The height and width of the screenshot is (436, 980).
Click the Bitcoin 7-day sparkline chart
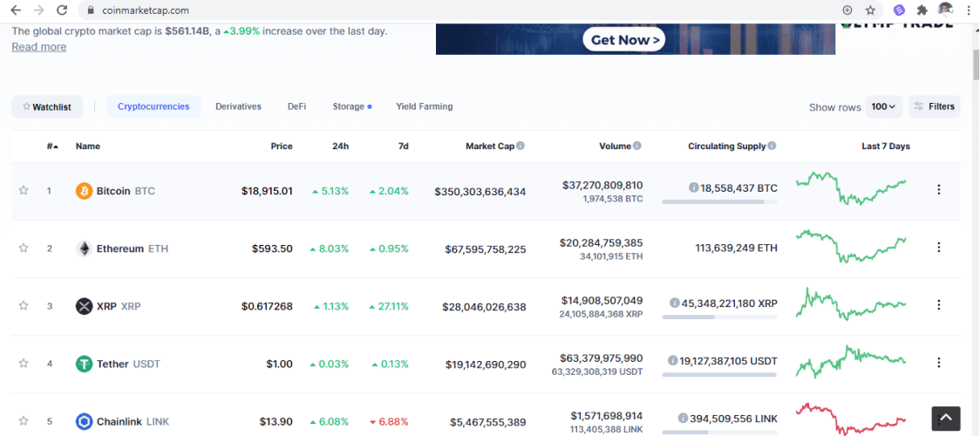tap(851, 188)
